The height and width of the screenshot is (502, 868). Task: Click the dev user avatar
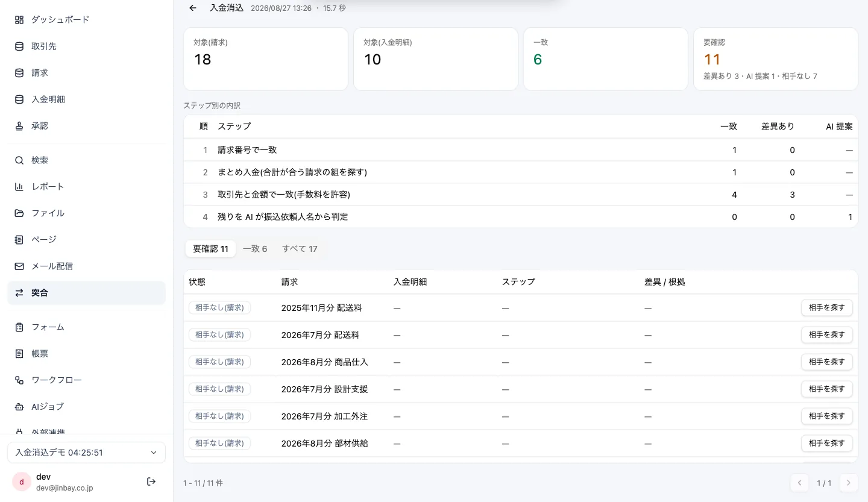coord(22,482)
